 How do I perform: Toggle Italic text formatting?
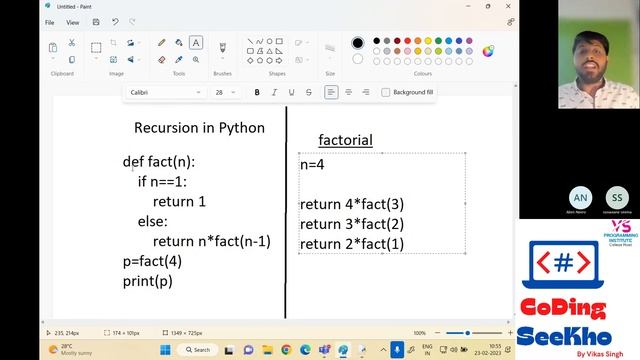[x=274, y=92]
